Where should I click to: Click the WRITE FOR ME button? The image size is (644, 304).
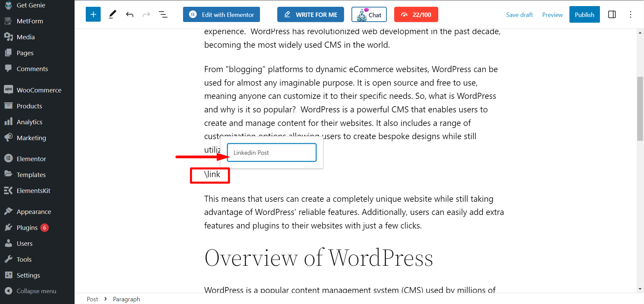point(310,15)
